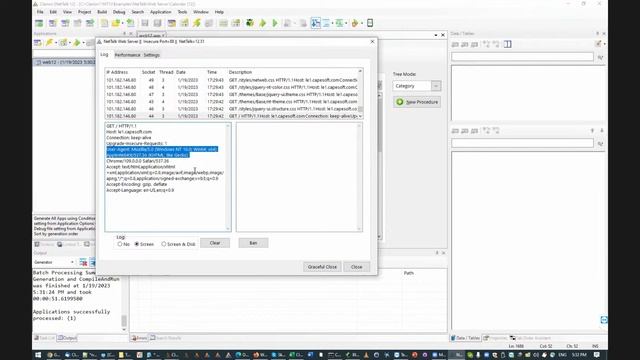Viewport: 640px width, 360px height.
Task: Open dropdown arrow beside orange pointing-hand icon
Action: (x=362, y=23)
